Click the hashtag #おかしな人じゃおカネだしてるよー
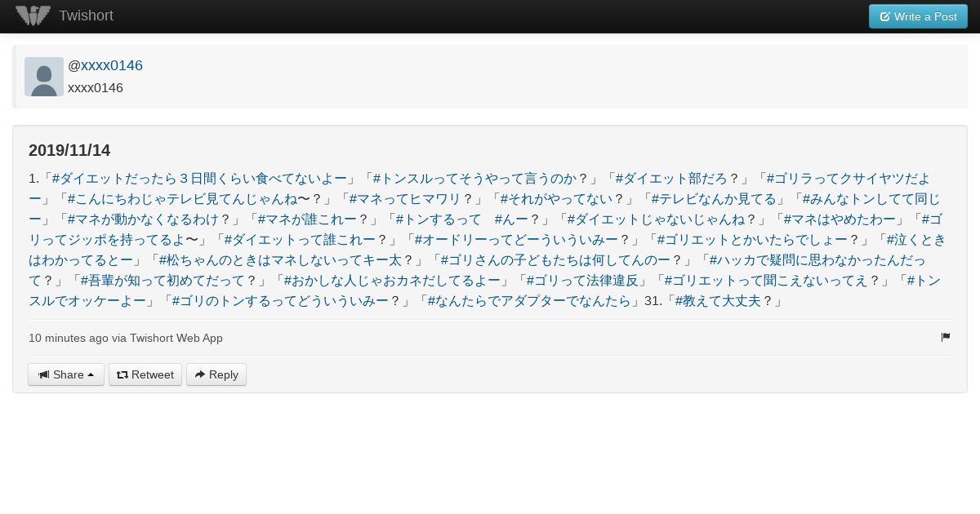The width and height of the screenshot is (980, 514). coord(392,280)
